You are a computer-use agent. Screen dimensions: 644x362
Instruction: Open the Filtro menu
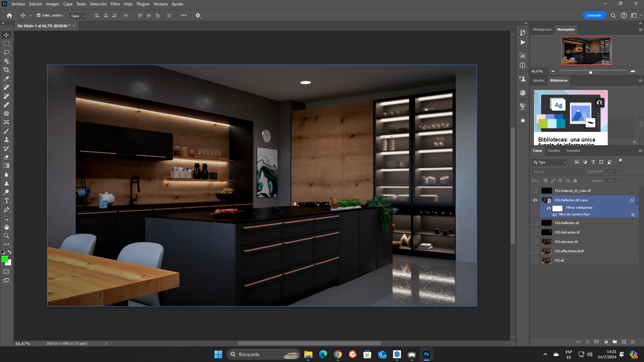(x=115, y=4)
